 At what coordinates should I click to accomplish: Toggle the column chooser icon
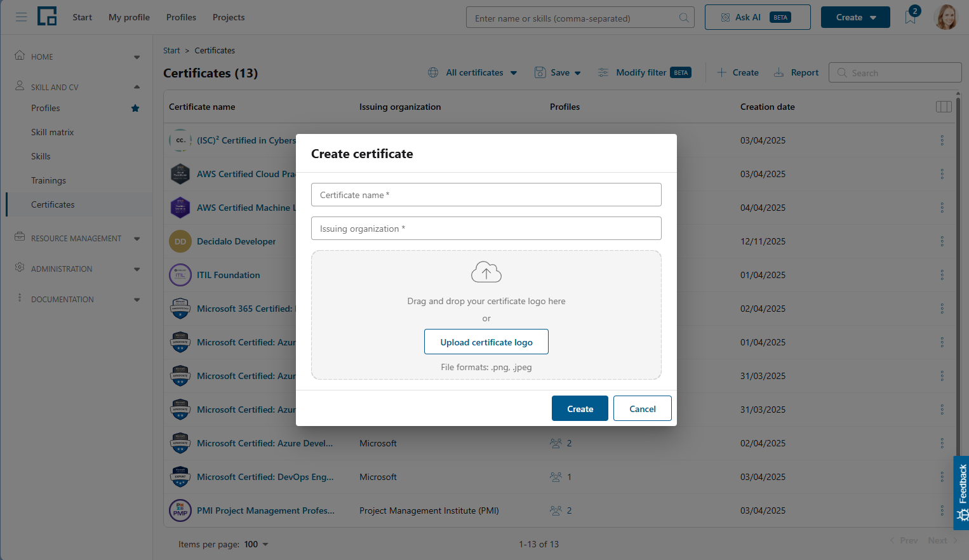pos(944,107)
